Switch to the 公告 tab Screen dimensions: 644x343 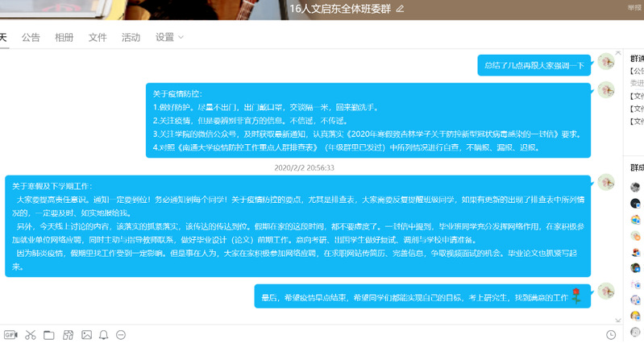point(31,37)
